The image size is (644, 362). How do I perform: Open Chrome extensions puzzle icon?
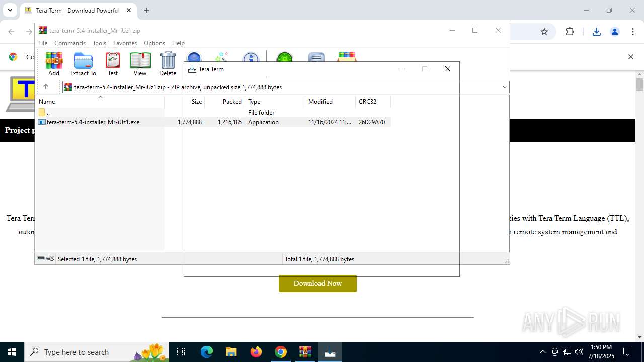(570, 32)
